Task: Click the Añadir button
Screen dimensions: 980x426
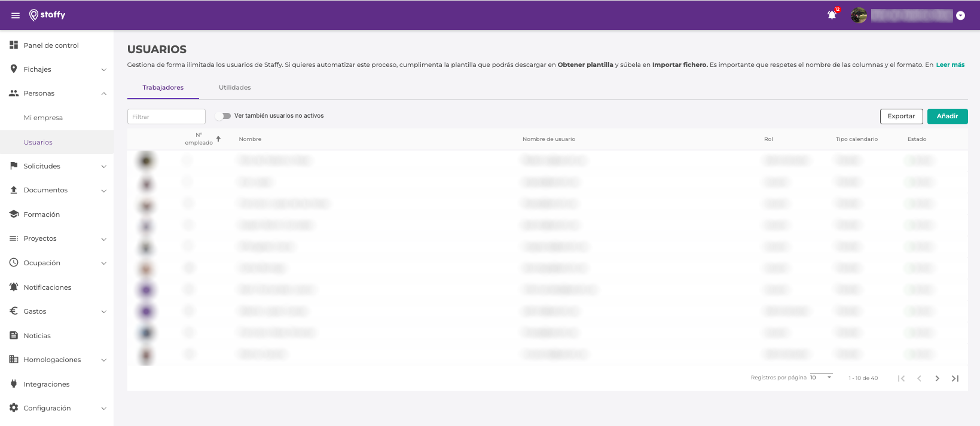Action: tap(947, 117)
